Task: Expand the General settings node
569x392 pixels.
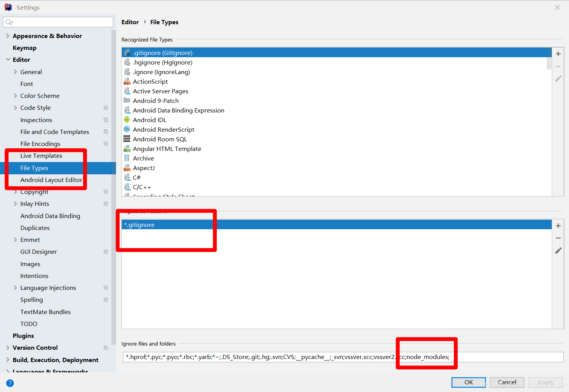Action: 15,72
